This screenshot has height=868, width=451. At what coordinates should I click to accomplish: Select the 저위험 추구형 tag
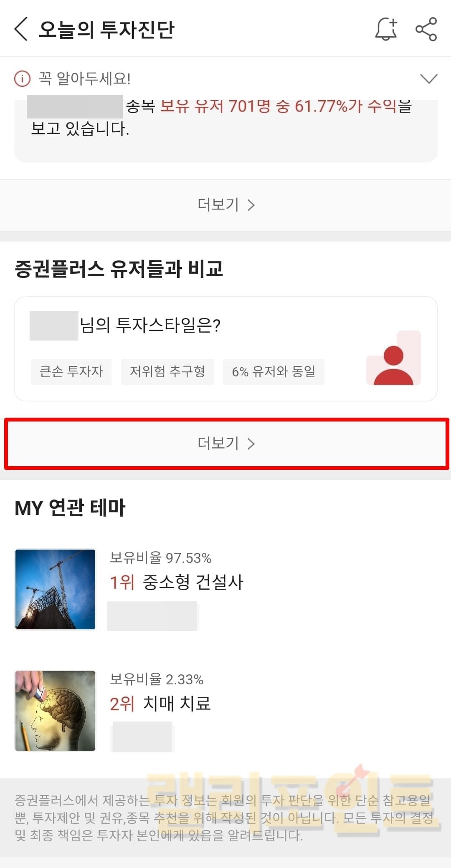(x=167, y=371)
